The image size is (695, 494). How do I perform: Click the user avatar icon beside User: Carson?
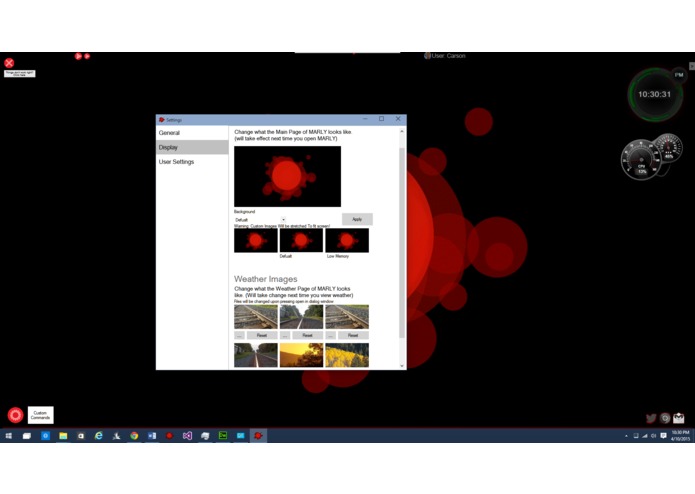coord(427,56)
